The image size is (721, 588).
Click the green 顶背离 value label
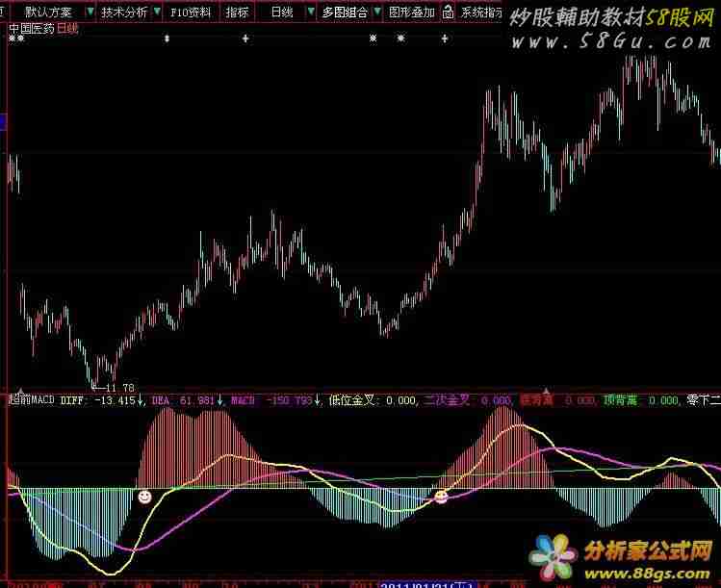pyautogui.click(x=641, y=400)
